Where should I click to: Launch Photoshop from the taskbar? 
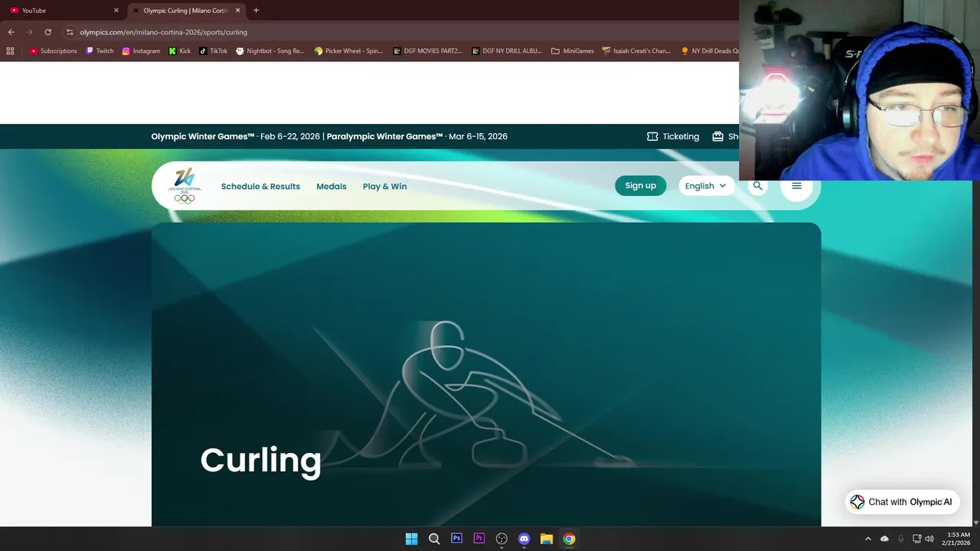tap(457, 539)
